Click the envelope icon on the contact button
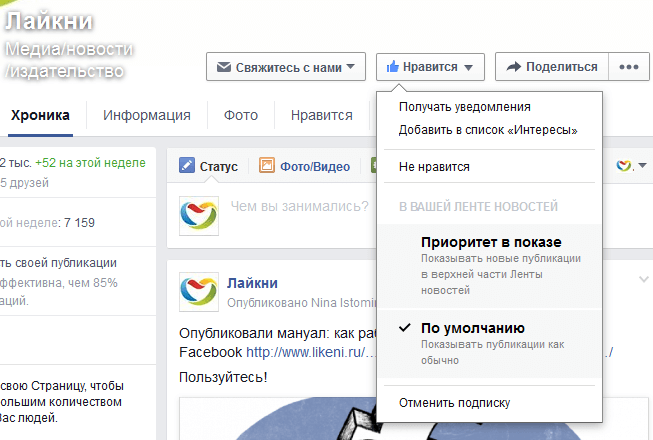This screenshot has height=440, width=653. [223, 67]
